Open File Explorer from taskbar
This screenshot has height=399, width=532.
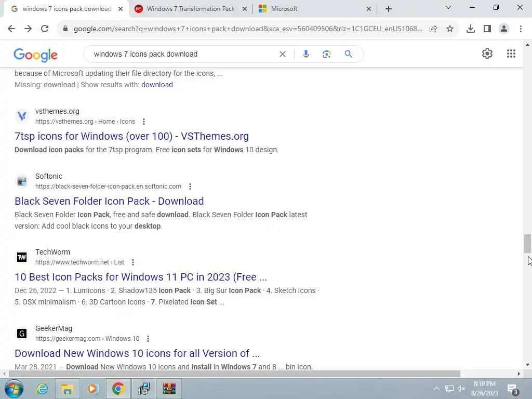point(67,389)
